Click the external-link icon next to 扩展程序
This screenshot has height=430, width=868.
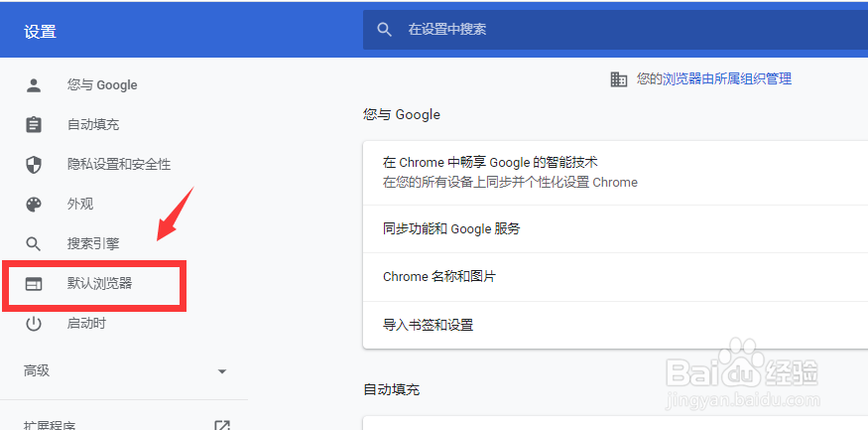click(x=222, y=426)
